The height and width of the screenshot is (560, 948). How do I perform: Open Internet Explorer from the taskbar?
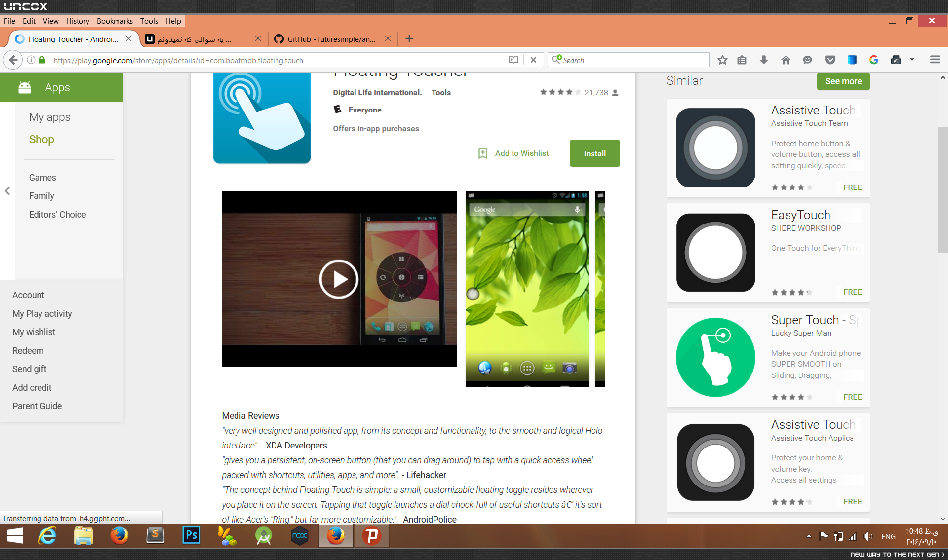click(47, 536)
